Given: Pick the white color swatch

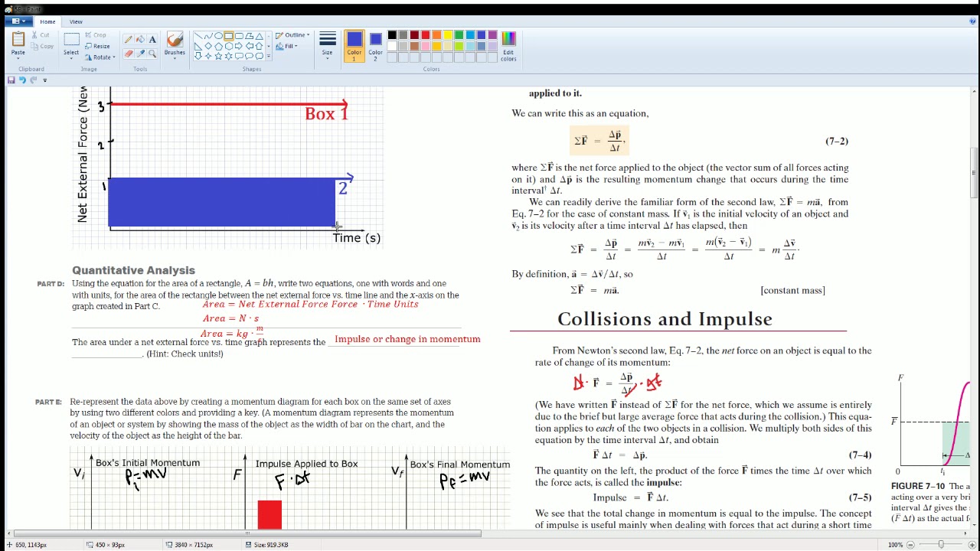Looking at the screenshot, I should pyautogui.click(x=392, y=46).
